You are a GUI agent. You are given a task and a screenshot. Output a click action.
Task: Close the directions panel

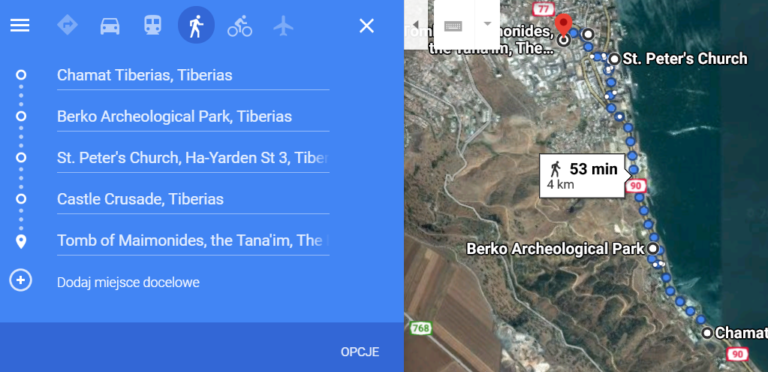tap(366, 25)
